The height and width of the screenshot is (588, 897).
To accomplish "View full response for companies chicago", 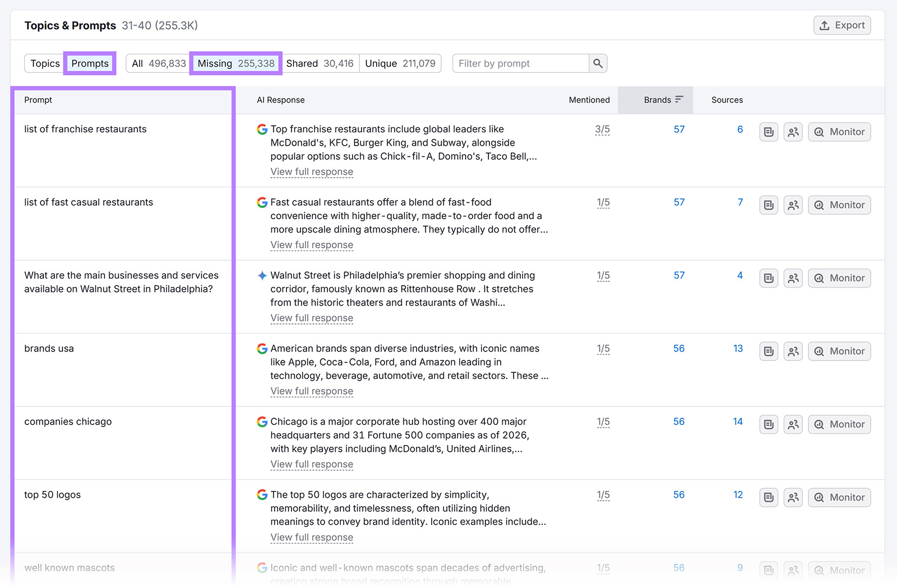I will pyautogui.click(x=312, y=464).
